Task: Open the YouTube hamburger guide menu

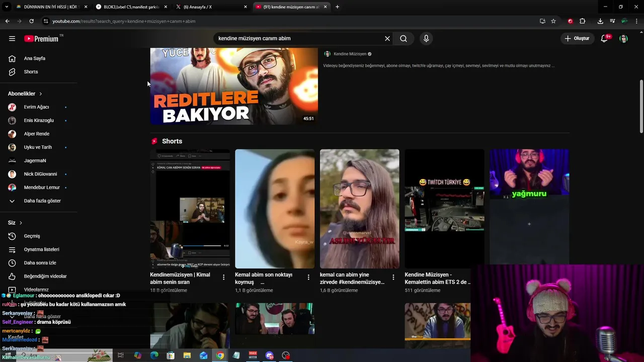Action: pos(12,38)
